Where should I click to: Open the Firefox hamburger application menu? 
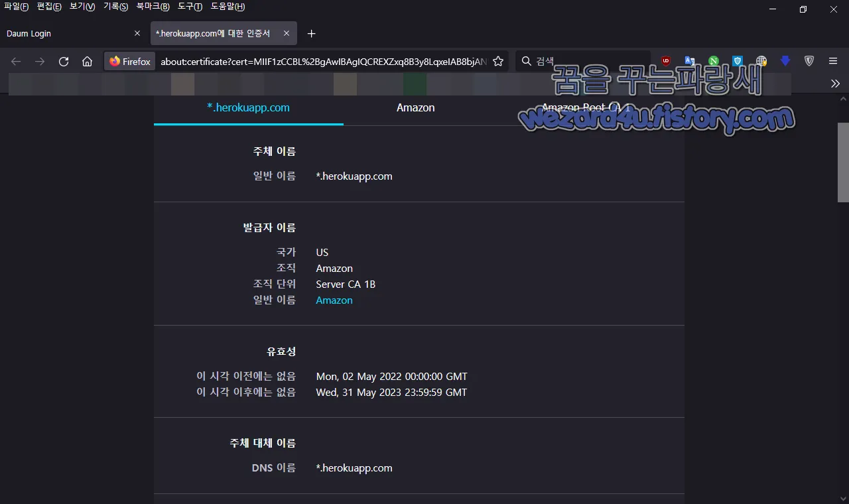point(833,61)
